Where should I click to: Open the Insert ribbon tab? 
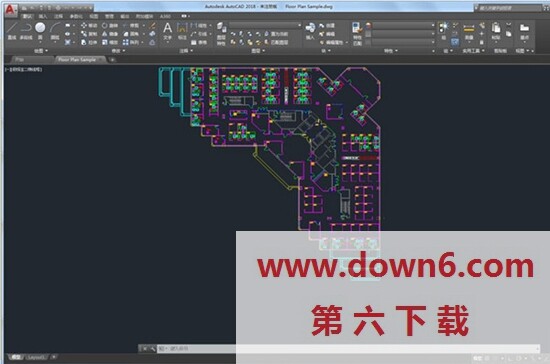pos(43,16)
